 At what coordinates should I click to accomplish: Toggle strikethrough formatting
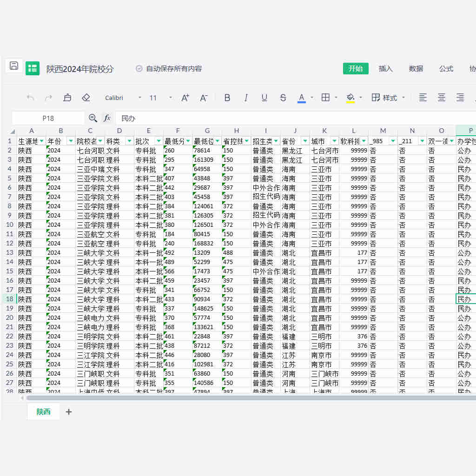click(283, 98)
